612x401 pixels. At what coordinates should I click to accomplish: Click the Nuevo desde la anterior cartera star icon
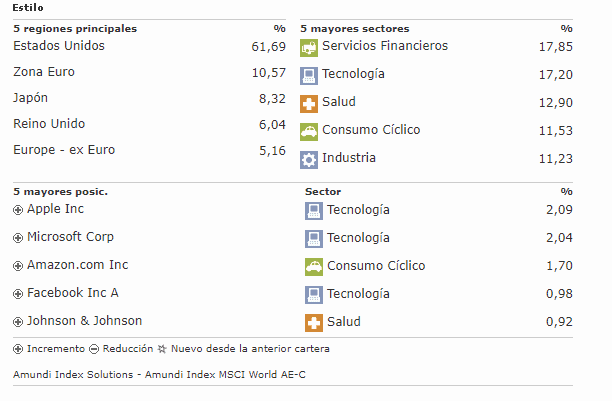pyautogui.click(x=162, y=349)
